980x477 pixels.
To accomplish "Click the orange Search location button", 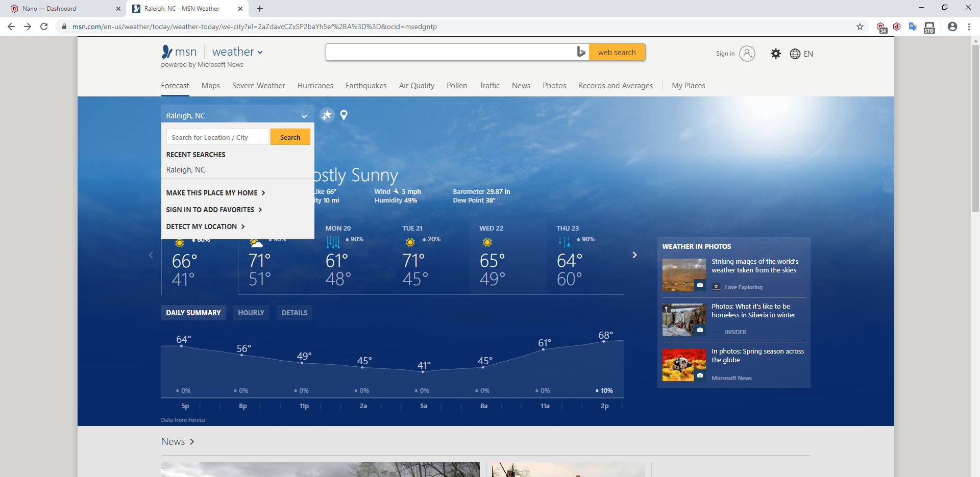I will (x=290, y=137).
